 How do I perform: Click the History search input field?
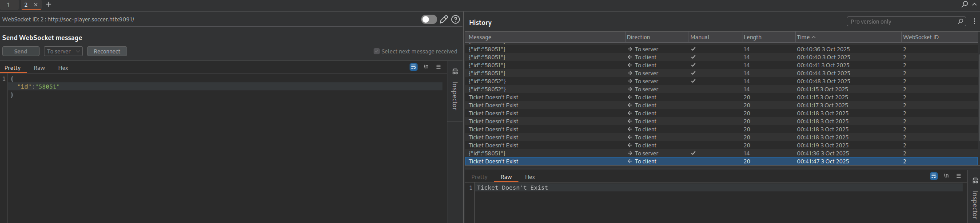(x=902, y=21)
